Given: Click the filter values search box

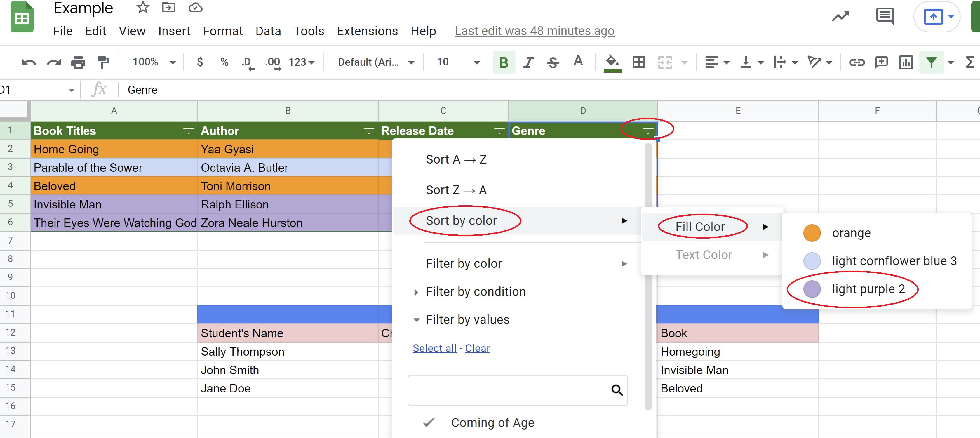Looking at the screenshot, I should 510,390.
